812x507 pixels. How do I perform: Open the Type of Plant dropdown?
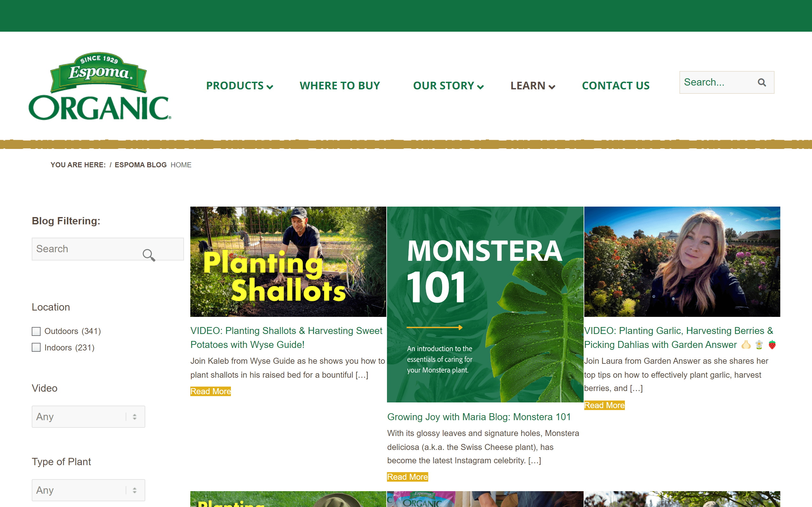88,490
